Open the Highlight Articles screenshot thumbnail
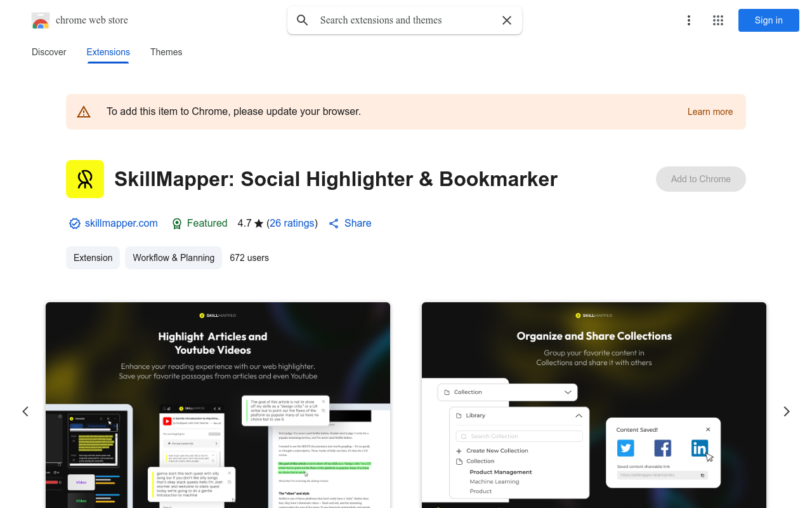 click(218, 405)
